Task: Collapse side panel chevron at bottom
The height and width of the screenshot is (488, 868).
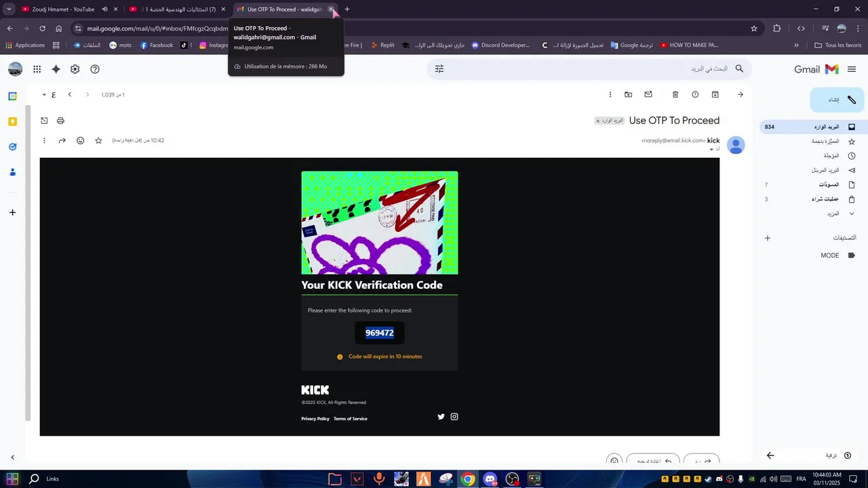Action: pyautogui.click(x=12, y=457)
